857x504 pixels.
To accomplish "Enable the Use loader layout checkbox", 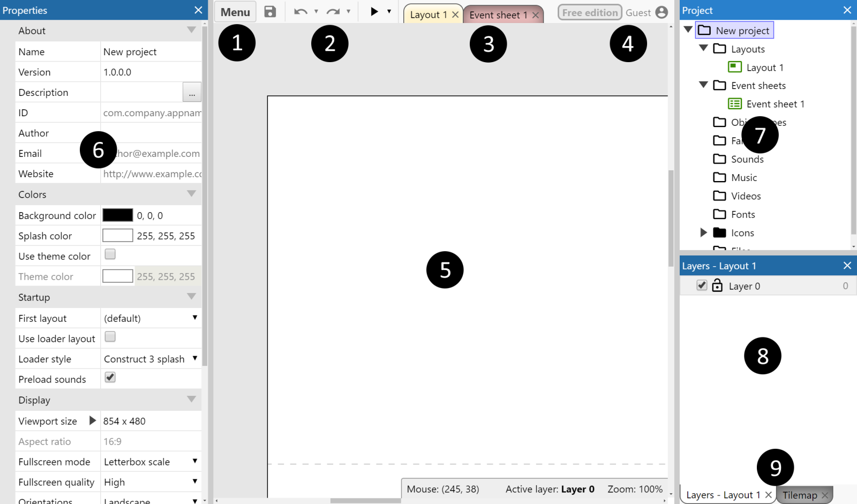I will [110, 336].
